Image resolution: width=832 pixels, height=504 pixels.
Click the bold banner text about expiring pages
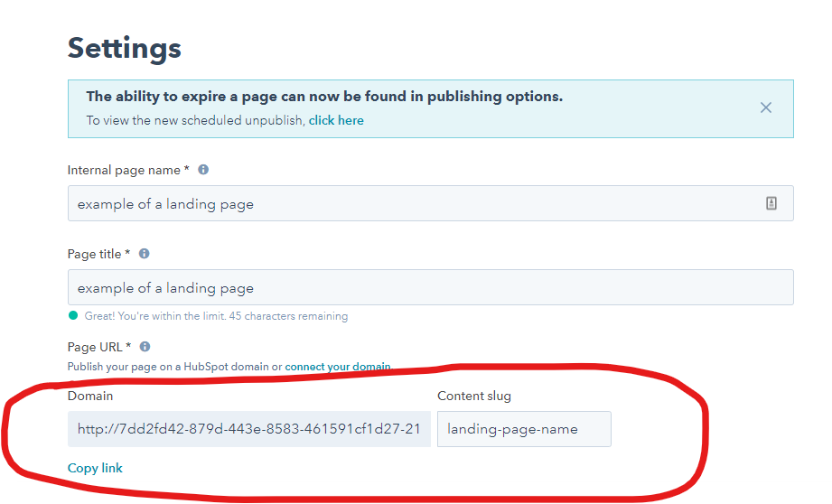[324, 97]
